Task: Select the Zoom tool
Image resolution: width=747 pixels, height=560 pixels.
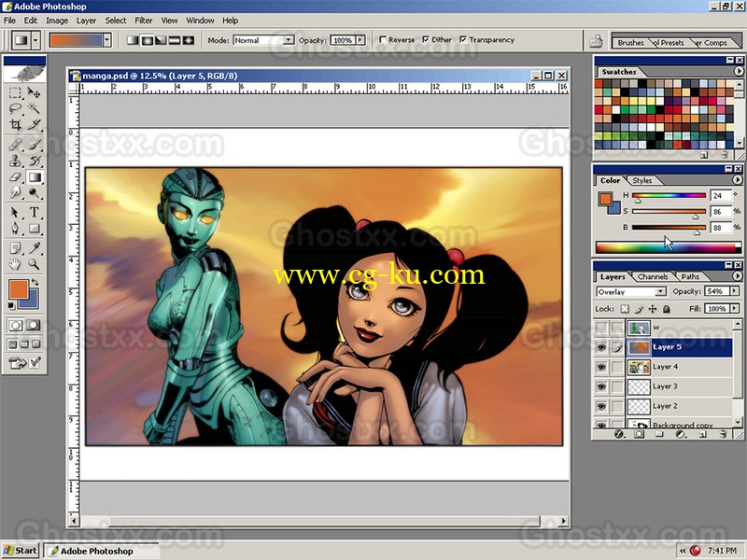Action: click(x=34, y=264)
